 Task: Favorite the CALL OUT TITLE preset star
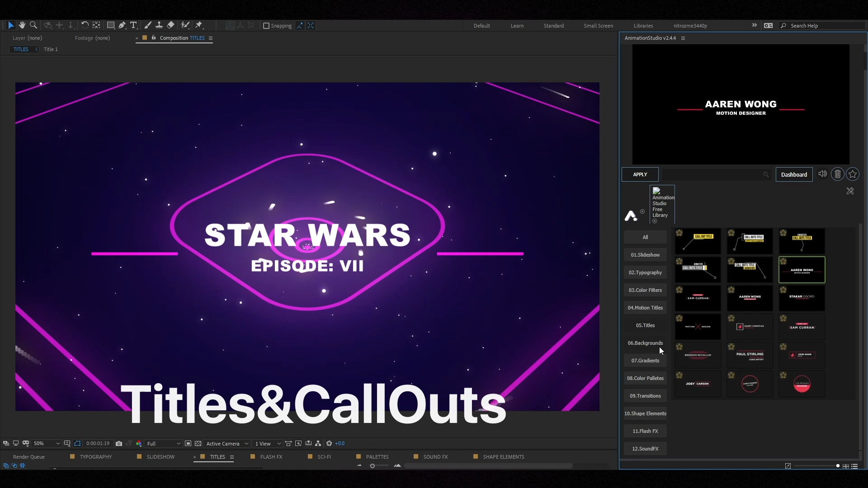point(679,233)
